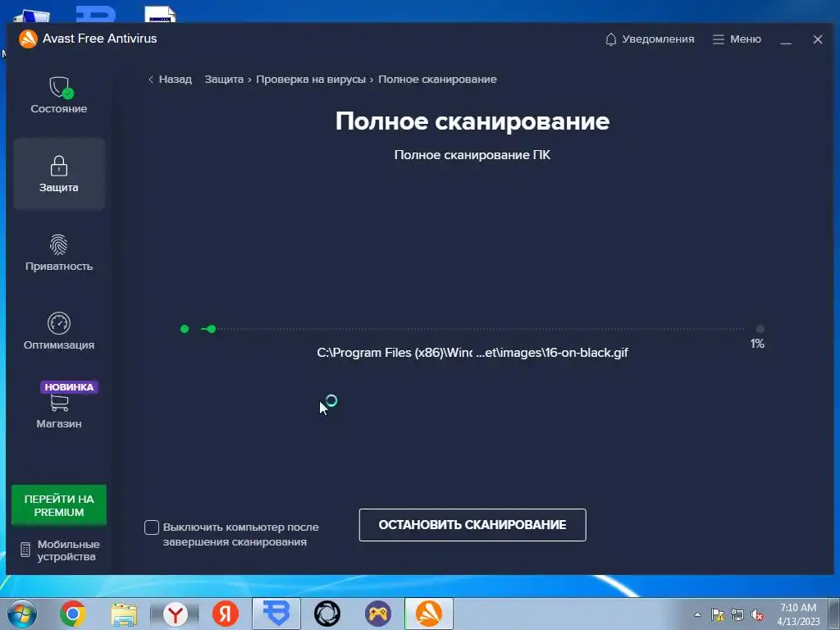Click Полное сканирование breadcrumb

click(437, 80)
